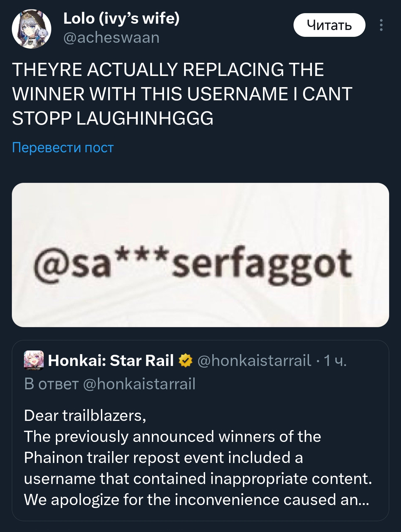Click @honkaistarrail handle beside the verified badge

point(254,360)
